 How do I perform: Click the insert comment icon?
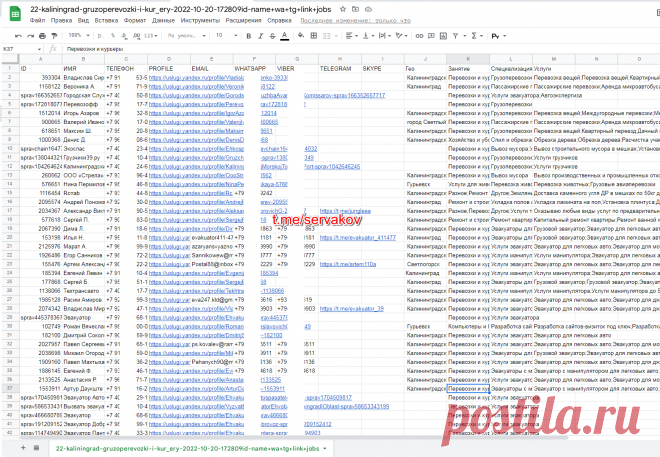[431, 36]
